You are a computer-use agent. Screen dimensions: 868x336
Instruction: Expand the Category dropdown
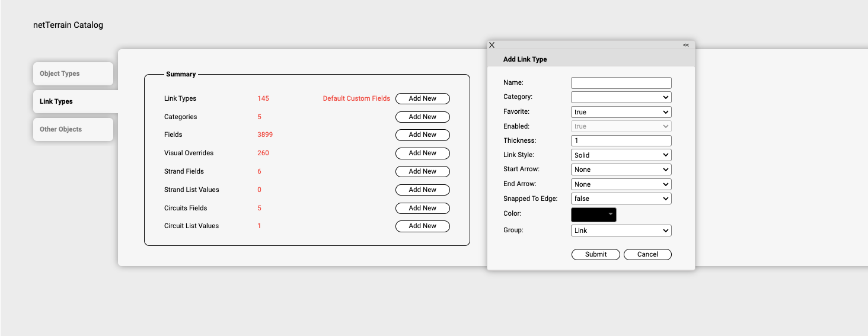(621, 97)
